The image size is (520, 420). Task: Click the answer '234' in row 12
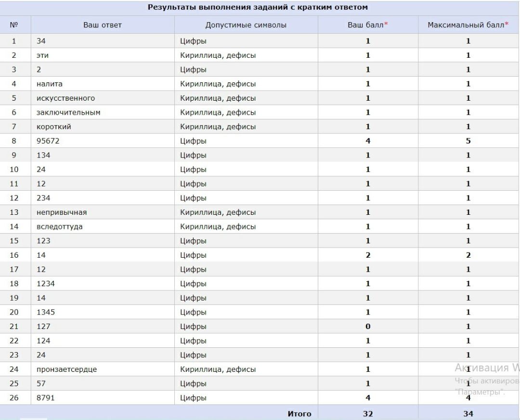pyautogui.click(x=43, y=198)
